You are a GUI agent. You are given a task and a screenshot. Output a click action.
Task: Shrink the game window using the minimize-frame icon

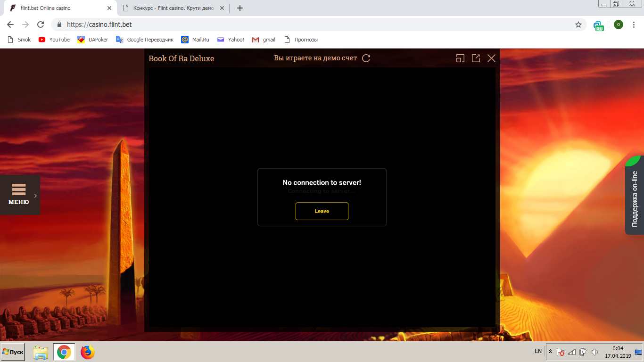click(x=460, y=58)
